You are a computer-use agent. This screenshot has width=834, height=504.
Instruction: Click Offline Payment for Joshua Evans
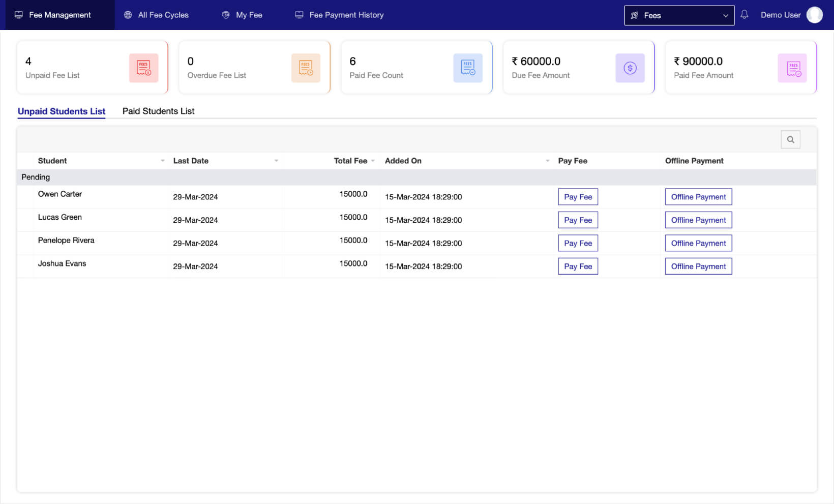click(698, 266)
